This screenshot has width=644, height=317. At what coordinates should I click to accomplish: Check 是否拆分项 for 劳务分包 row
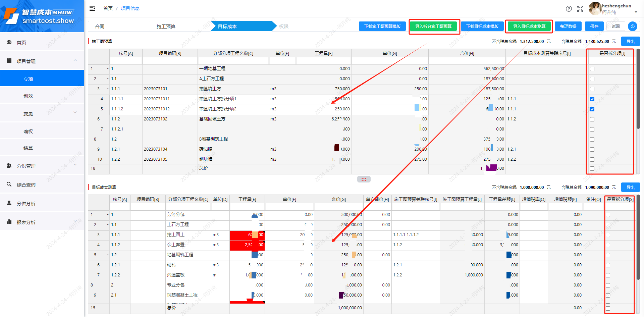tap(608, 215)
